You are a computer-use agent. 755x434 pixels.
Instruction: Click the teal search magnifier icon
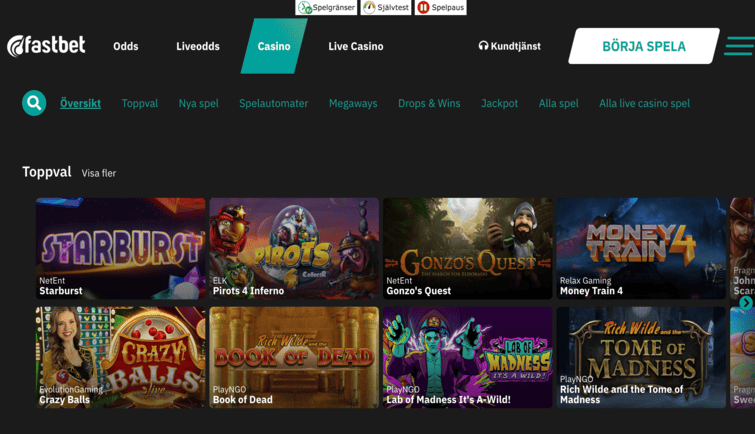[x=34, y=103]
